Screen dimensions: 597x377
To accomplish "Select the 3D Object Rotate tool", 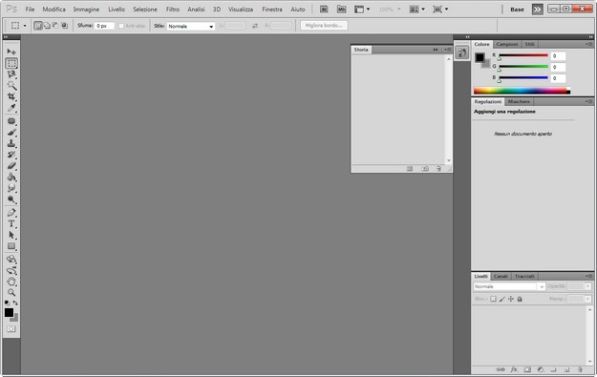I will (11, 260).
